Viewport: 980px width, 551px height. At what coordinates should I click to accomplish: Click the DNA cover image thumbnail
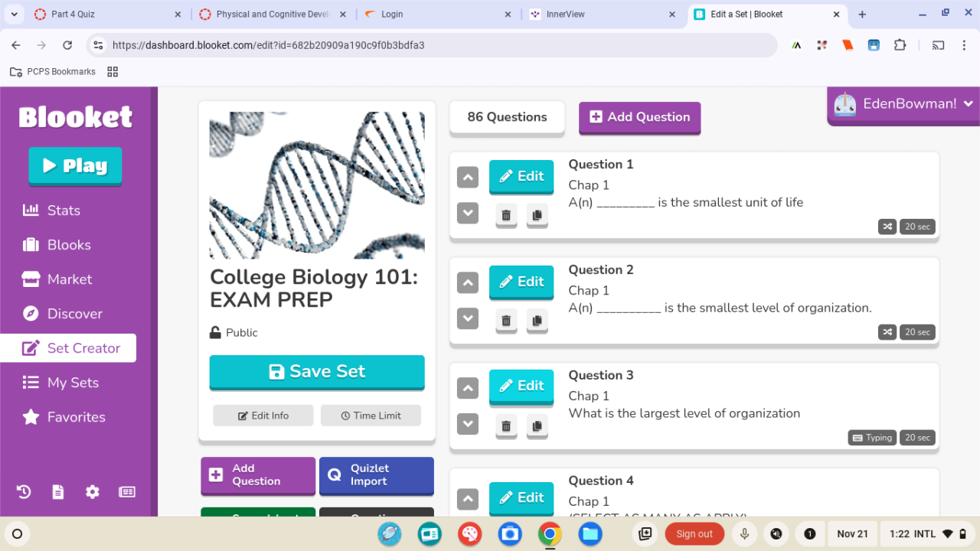coord(317,185)
